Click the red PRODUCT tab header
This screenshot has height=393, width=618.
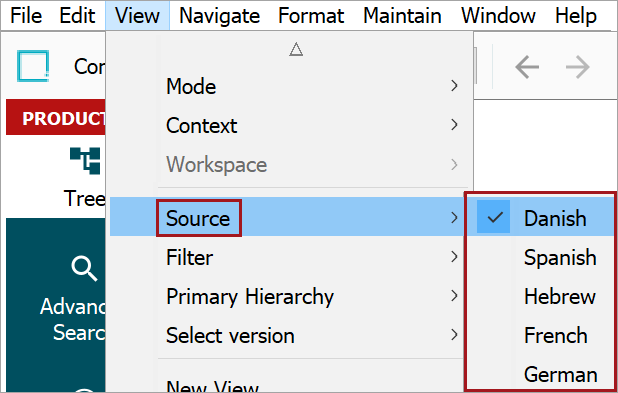tap(56, 117)
